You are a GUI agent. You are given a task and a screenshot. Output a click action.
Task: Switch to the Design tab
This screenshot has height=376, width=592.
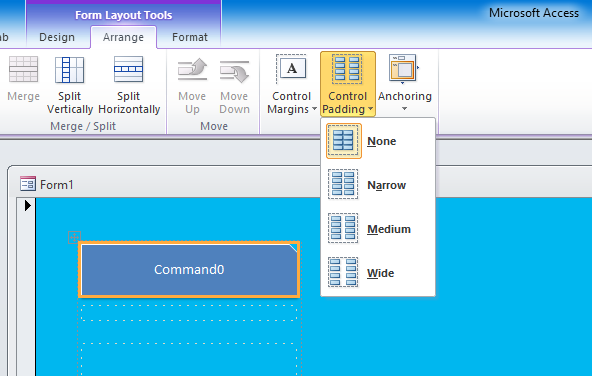tap(57, 37)
